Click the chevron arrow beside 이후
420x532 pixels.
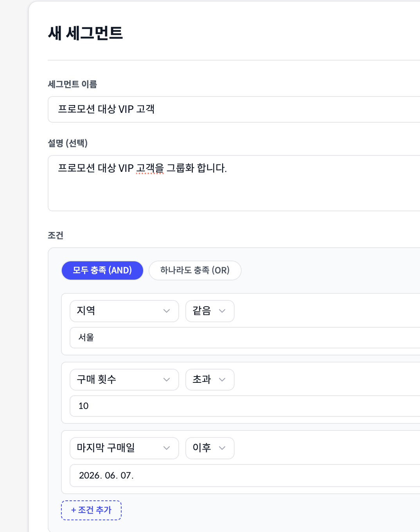[x=222, y=448]
